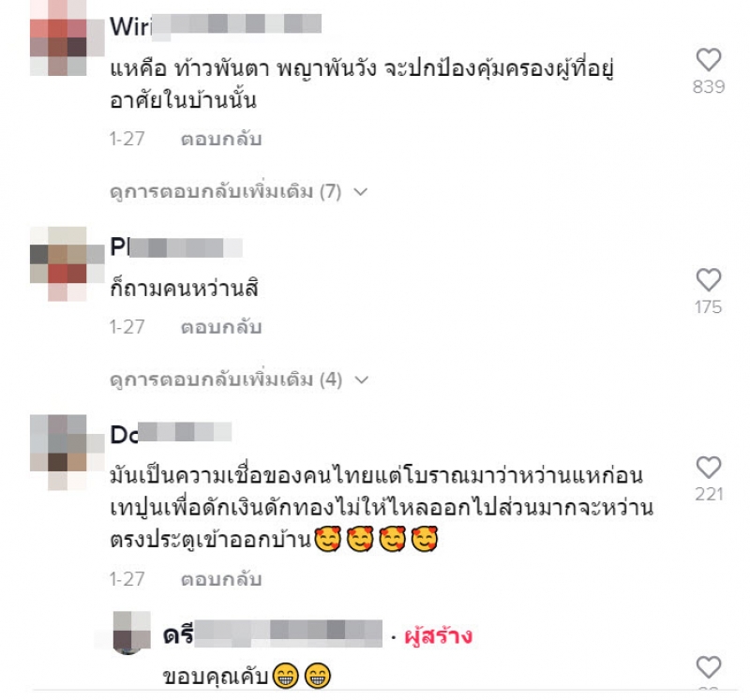Open the username starting with Wiri

pos(216,26)
